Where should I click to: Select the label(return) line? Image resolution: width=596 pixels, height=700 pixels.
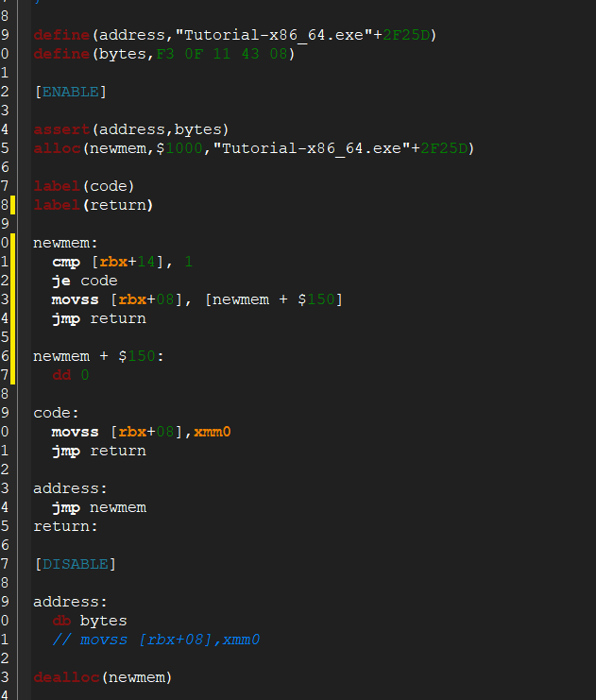click(93, 205)
